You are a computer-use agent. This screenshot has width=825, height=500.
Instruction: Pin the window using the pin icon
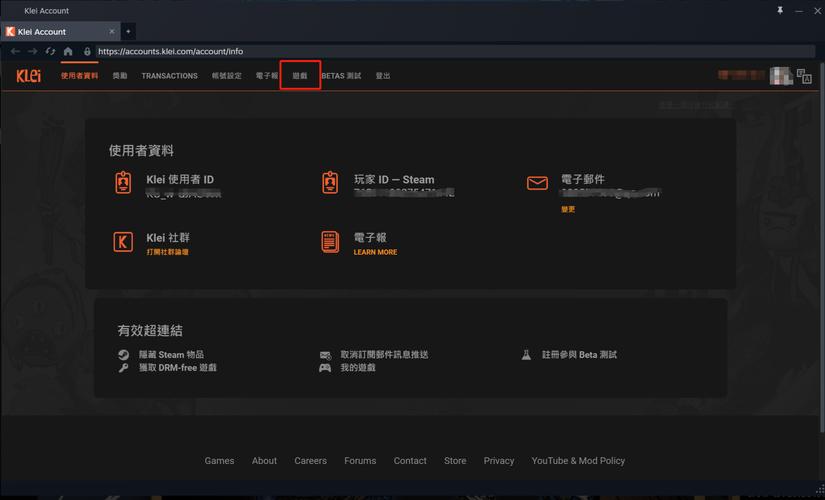780,10
